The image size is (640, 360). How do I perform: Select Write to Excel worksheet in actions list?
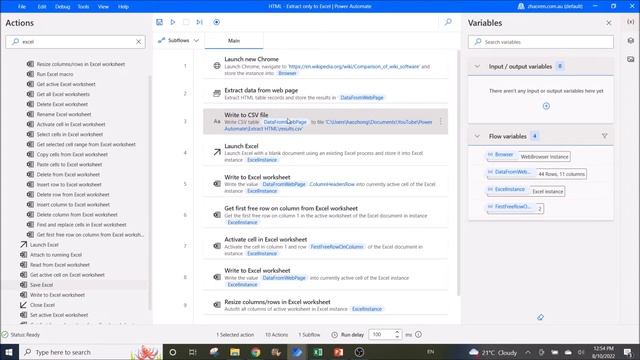(57, 295)
